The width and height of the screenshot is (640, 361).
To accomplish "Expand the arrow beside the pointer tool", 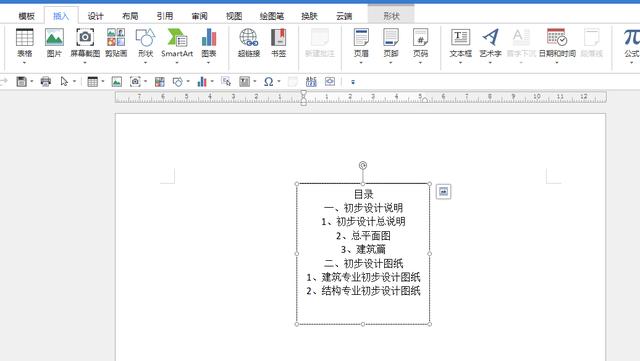I will pyautogui.click(x=74, y=82).
